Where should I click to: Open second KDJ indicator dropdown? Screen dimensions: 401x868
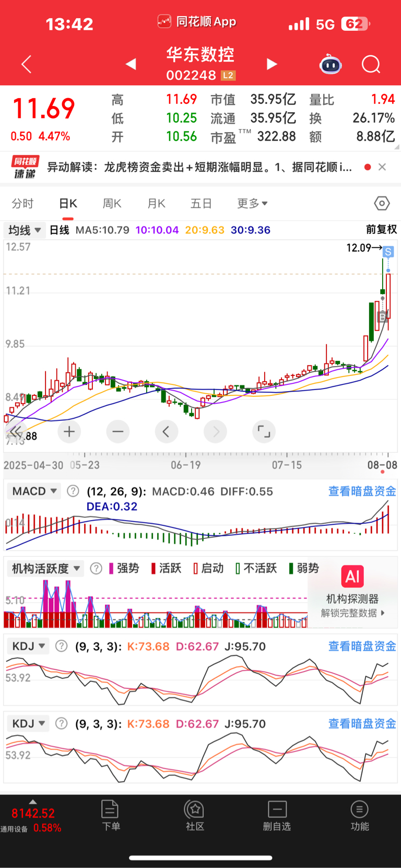pos(29,723)
